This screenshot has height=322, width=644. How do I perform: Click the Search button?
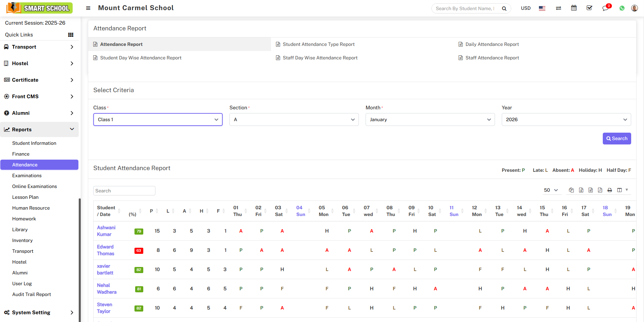[617, 138]
